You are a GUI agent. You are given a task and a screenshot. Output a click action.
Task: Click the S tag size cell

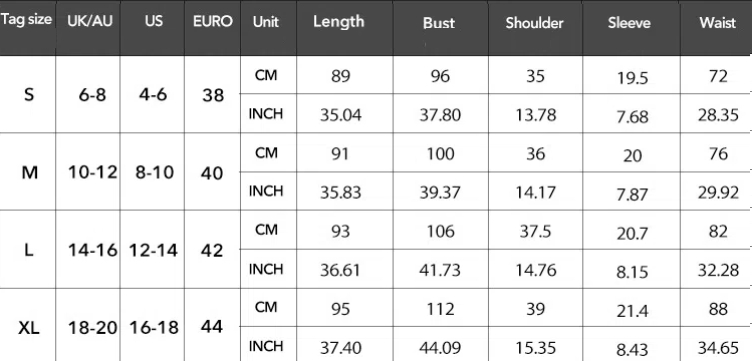pyautogui.click(x=29, y=95)
